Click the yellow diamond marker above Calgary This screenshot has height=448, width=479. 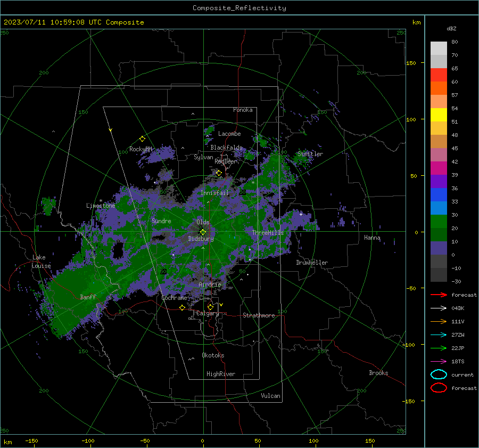[x=210, y=307]
